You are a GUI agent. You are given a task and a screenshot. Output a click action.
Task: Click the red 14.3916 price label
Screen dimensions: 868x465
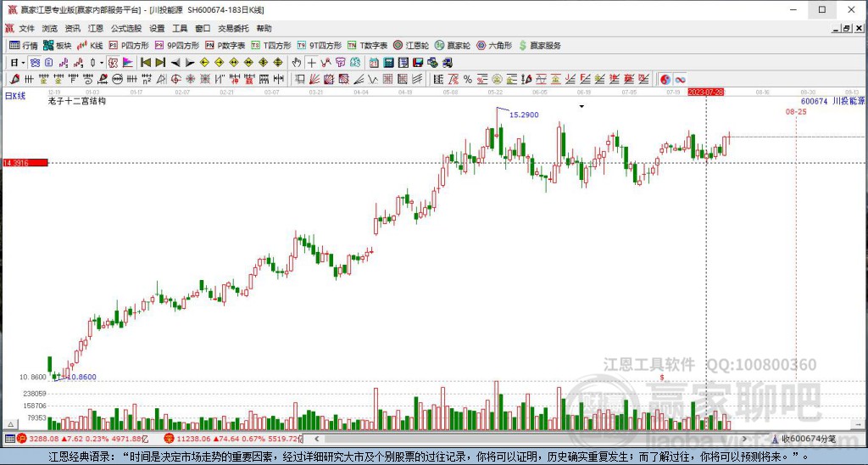(25, 162)
